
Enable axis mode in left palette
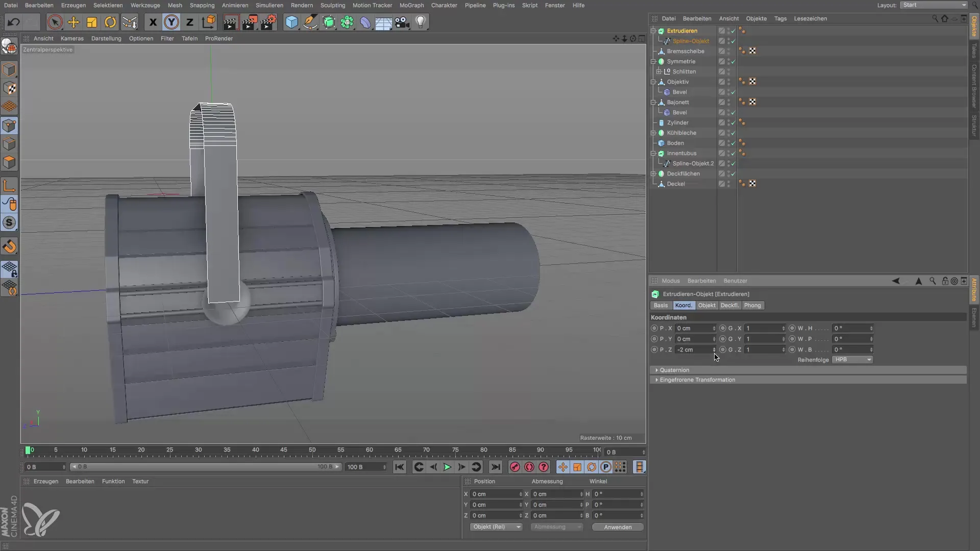[9, 186]
